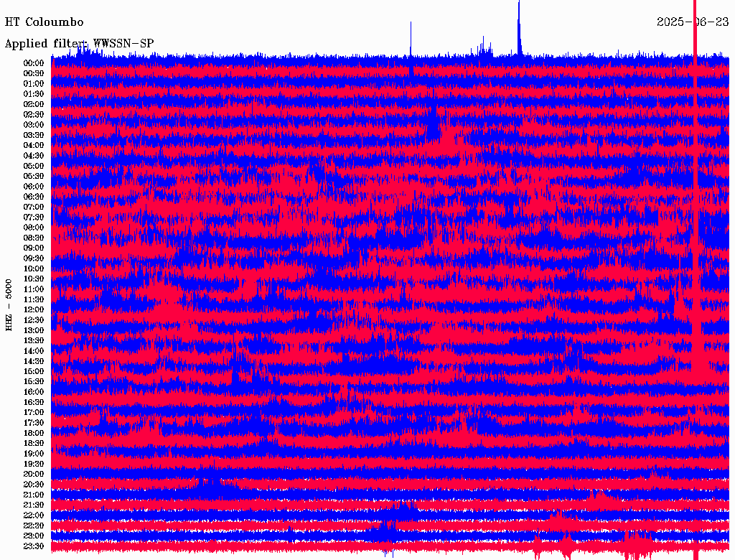Click the 20:00 time label
Viewport: 735px width, 560px height.
point(34,475)
